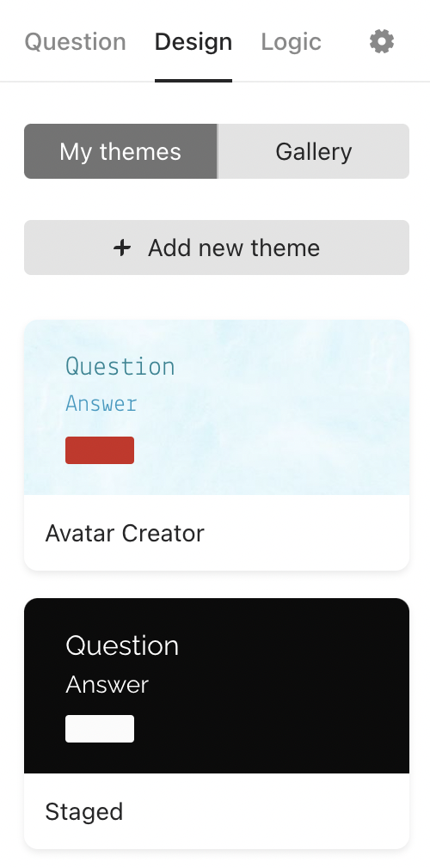Click the plus icon for new theme
The height and width of the screenshot is (868, 430).
pyautogui.click(x=122, y=248)
